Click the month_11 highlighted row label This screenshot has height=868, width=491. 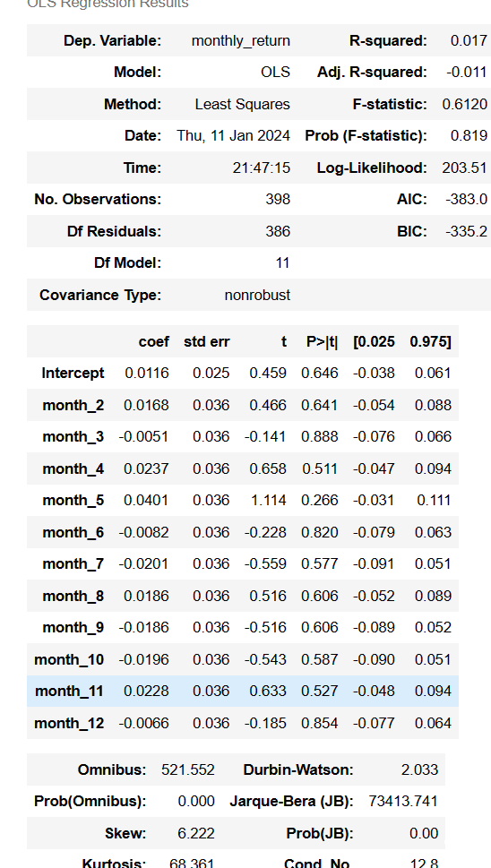(69, 691)
